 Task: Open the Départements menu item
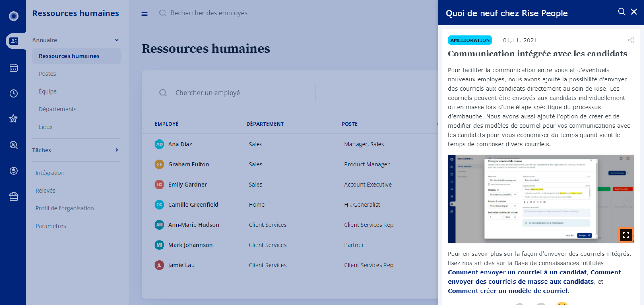(x=57, y=109)
